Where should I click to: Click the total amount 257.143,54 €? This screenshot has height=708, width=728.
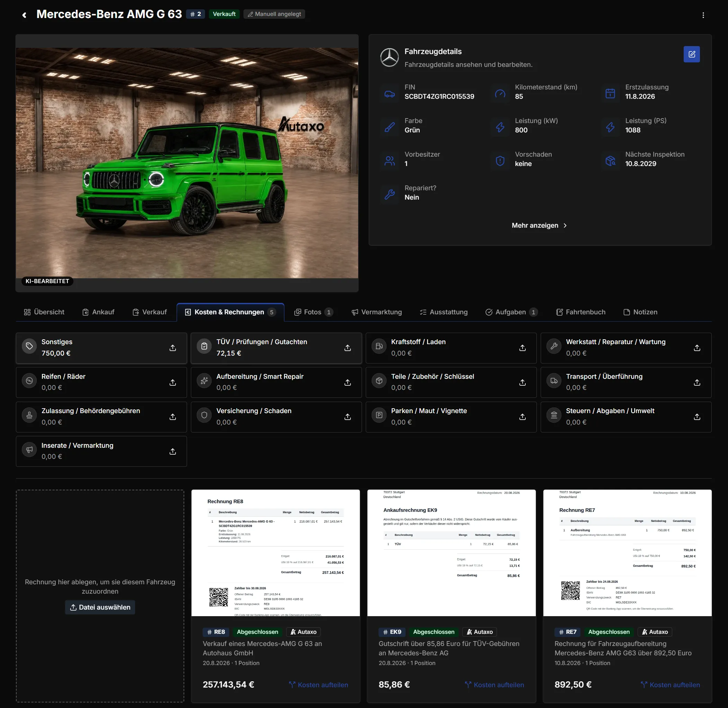coord(228,684)
